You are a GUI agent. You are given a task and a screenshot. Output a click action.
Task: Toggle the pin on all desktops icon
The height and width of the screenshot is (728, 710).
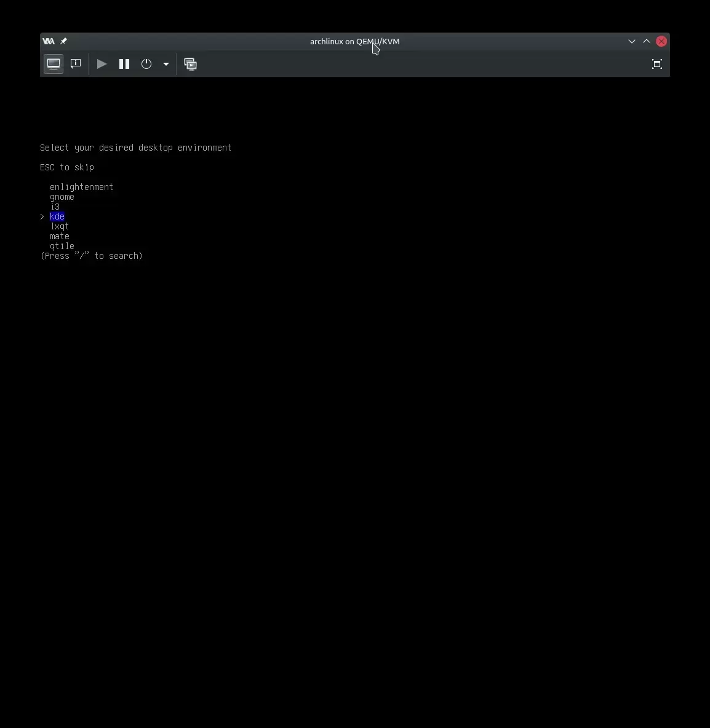pyautogui.click(x=63, y=41)
